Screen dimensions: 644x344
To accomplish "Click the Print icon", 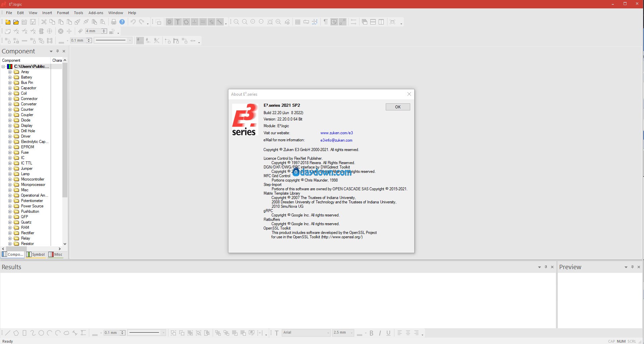I will (114, 22).
